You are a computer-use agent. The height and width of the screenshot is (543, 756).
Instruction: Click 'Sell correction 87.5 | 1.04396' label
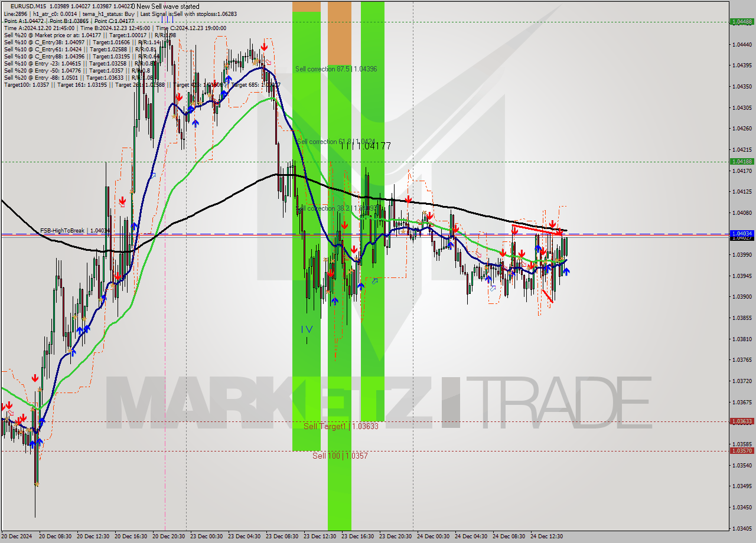tap(336, 69)
